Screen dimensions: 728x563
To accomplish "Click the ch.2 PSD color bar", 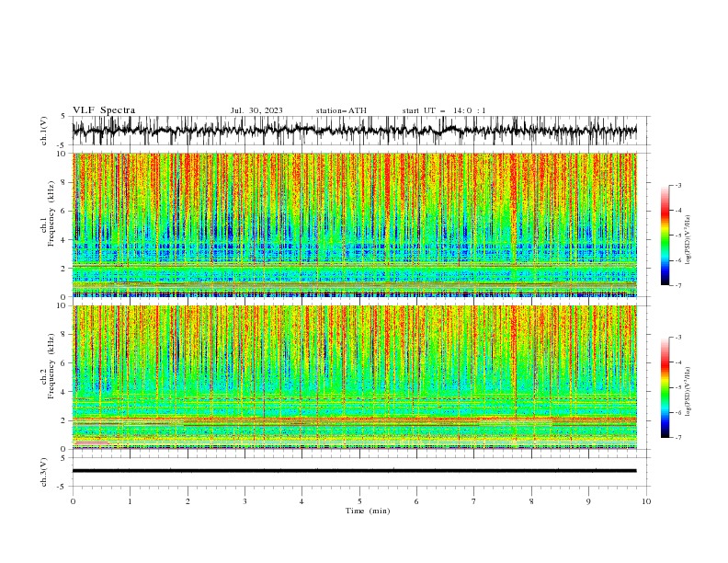I will pyautogui.click(x=665, y=387).
